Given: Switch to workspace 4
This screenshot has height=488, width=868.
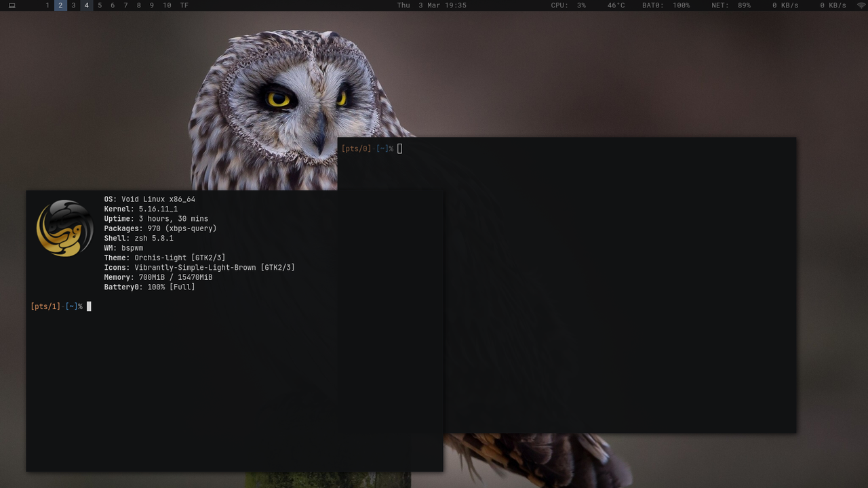Looking at the screenshot, I should [x=86, y=5].
